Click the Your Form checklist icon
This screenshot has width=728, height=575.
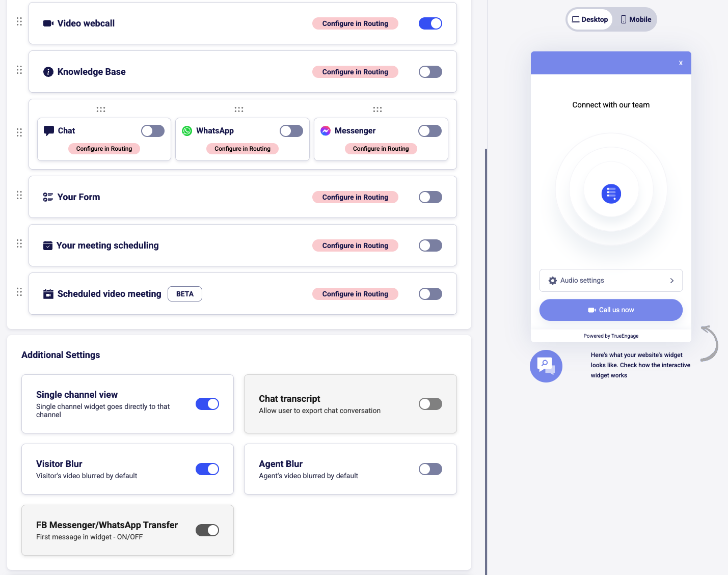pyautogui.click(x=48, y=197)
